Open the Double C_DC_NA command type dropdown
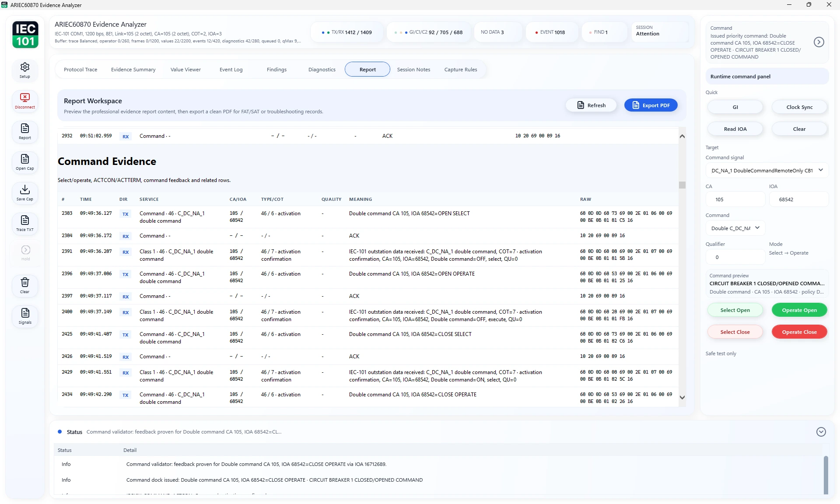840x504 pixels. point(735,228)
